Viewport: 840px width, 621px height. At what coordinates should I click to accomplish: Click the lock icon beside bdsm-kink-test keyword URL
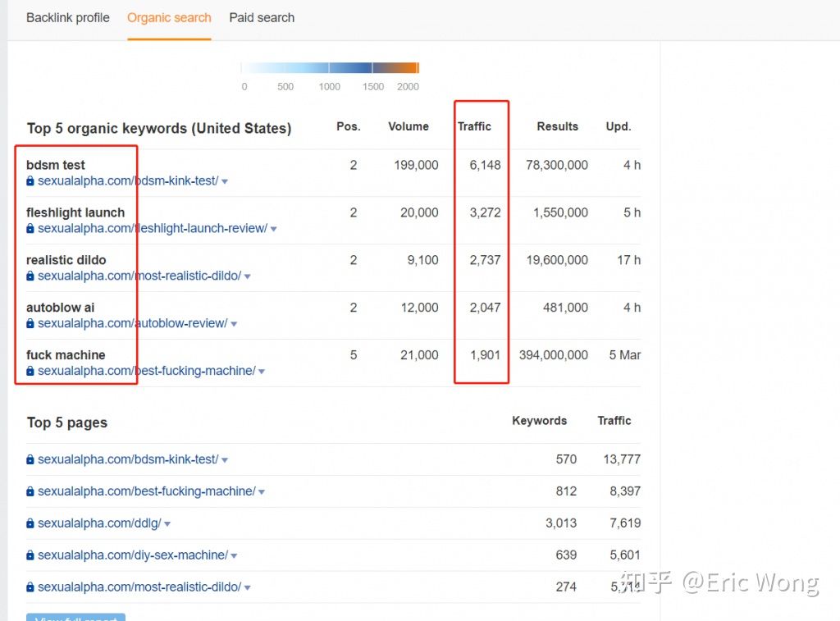(30, 181)
